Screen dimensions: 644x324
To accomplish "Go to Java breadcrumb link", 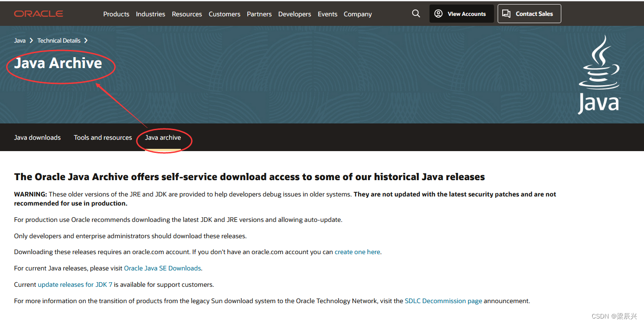I will pos(20,40).
